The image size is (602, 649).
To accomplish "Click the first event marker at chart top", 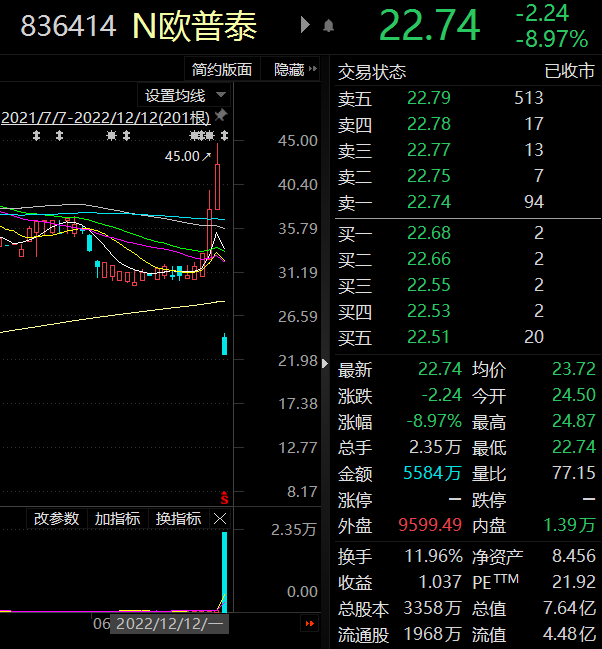I will [x=36, y=135].
